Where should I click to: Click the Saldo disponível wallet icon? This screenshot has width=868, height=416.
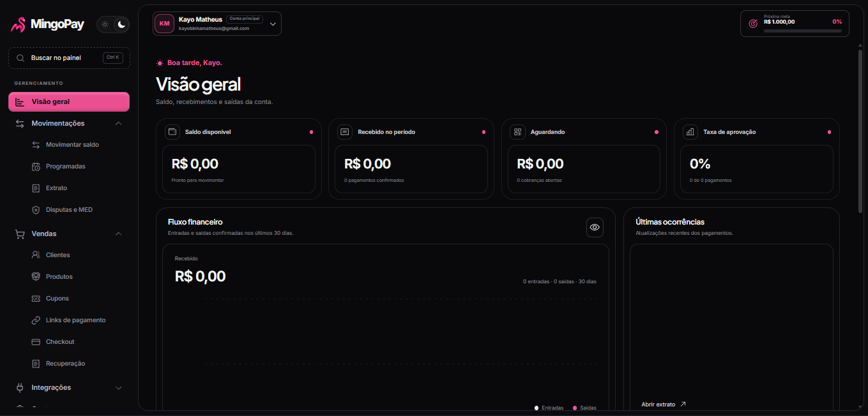[x=172, y=132]
